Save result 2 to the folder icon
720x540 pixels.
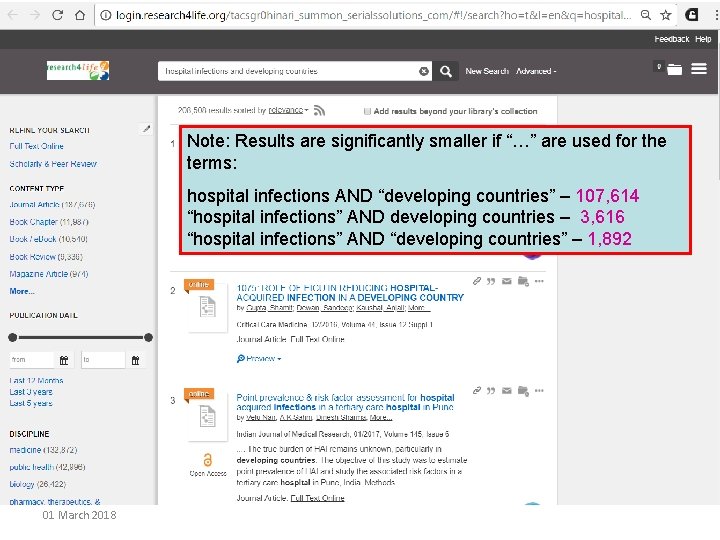click(x=523, y=281)
